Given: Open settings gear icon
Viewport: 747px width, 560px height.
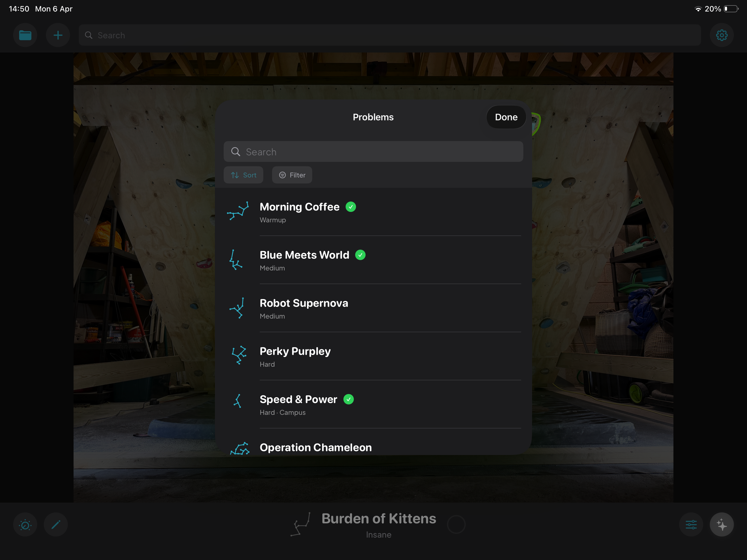Looking at the screenshot, I should [722, 35].
